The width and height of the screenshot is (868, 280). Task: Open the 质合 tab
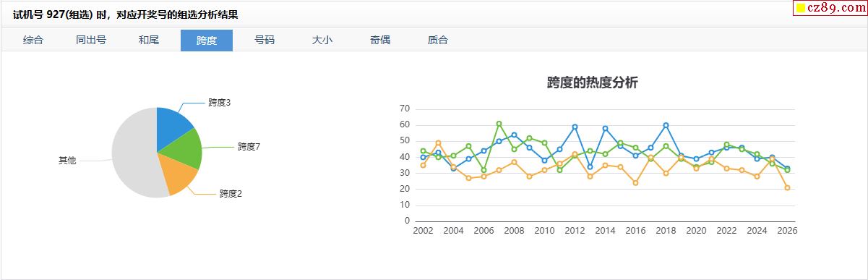click(x=438, y=41)
